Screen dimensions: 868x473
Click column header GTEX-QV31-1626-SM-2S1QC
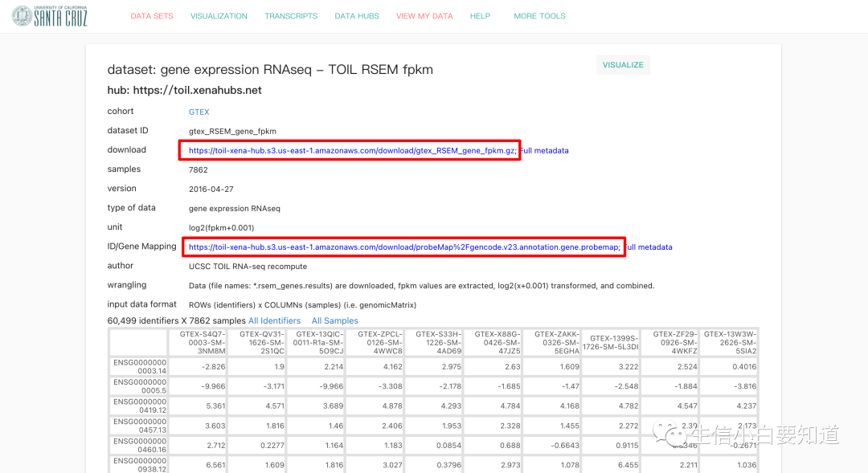point(257,342)
